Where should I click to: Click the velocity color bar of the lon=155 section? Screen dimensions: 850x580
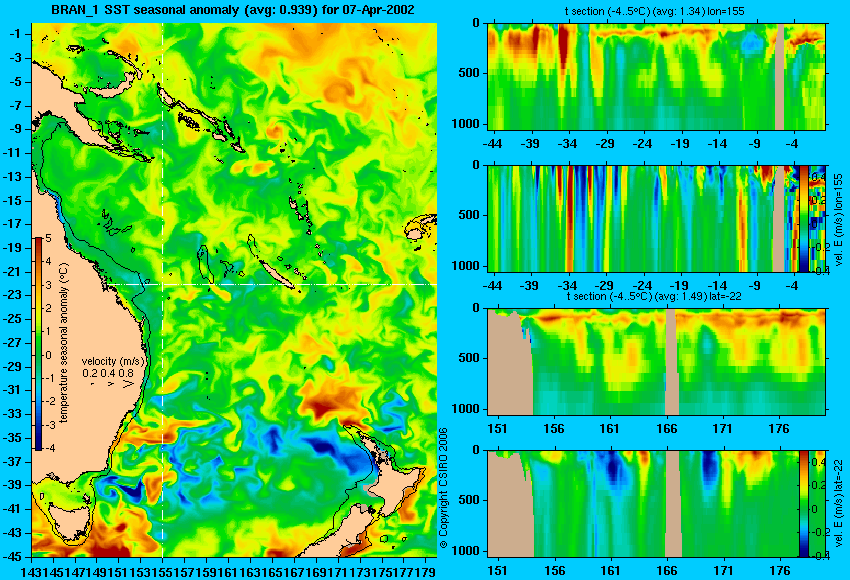[x=804, y=219]
